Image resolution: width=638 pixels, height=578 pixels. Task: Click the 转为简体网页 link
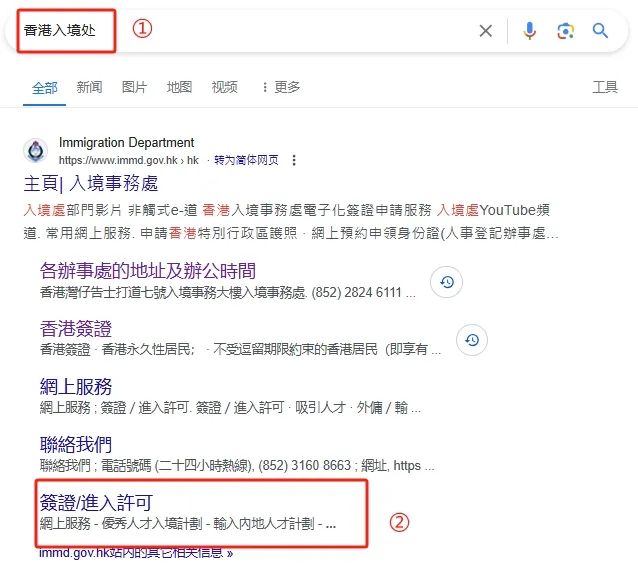click(246, 160)
